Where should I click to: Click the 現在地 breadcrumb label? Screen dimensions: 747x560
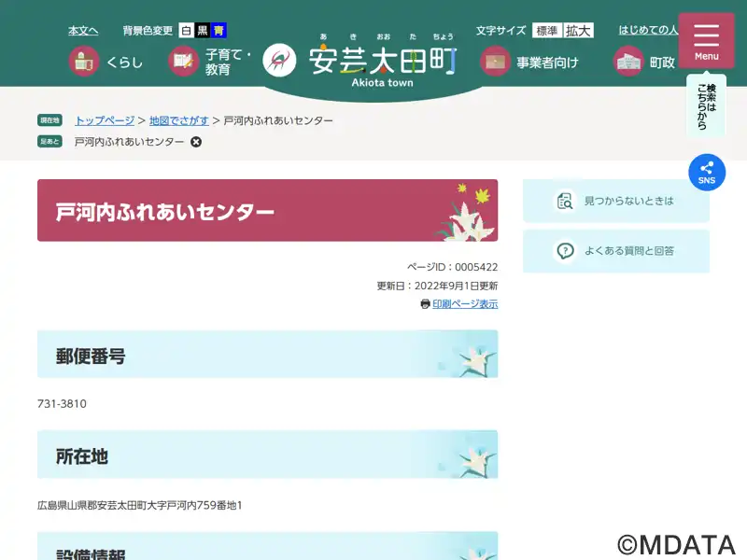point(49,120)
